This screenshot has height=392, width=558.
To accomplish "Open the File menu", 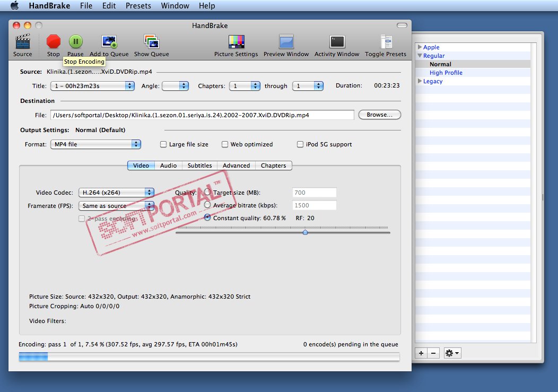I will click(86, 6).
